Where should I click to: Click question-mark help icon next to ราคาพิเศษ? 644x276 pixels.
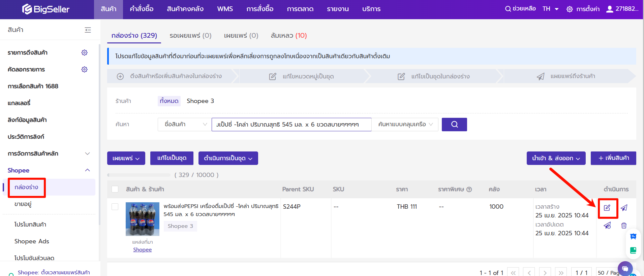469,189
